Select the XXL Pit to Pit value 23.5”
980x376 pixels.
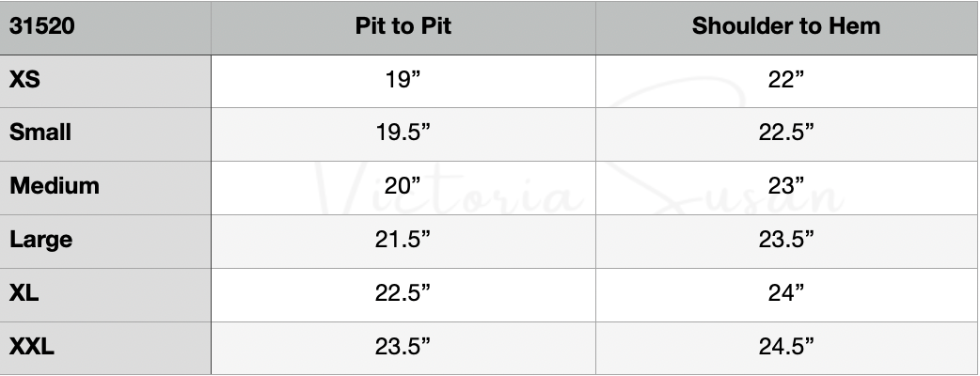pyautogui.click(x=403, y=347)
